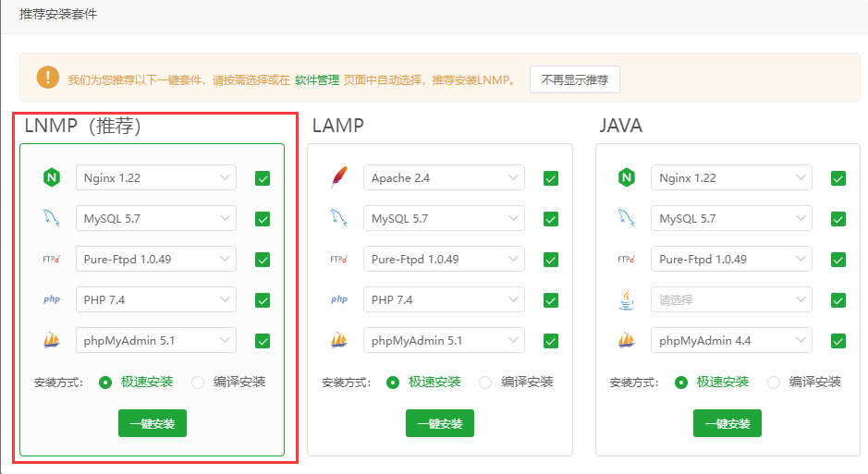Click the Nginx icon in the LNMP panel

coord(52,177)
